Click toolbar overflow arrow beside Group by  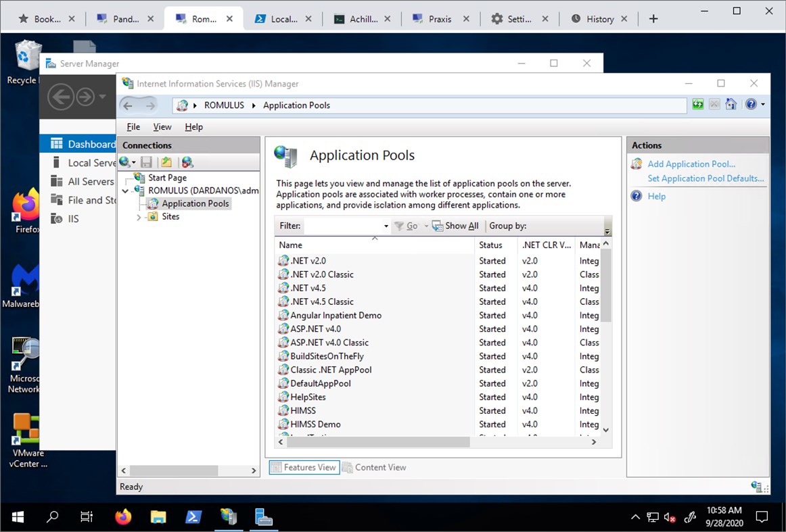607,231
